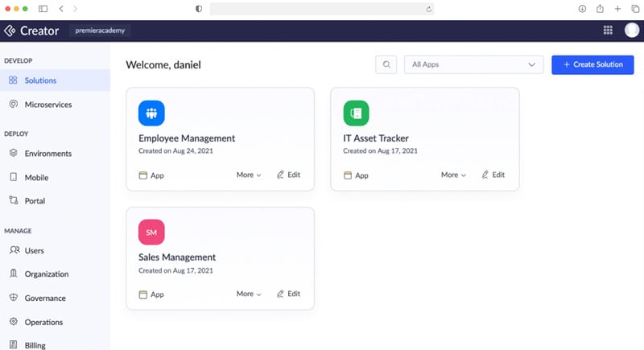Click Edit pencil on Employee Management card
The width and height of the screenshot is (644, 350).
tap(280, 175)
